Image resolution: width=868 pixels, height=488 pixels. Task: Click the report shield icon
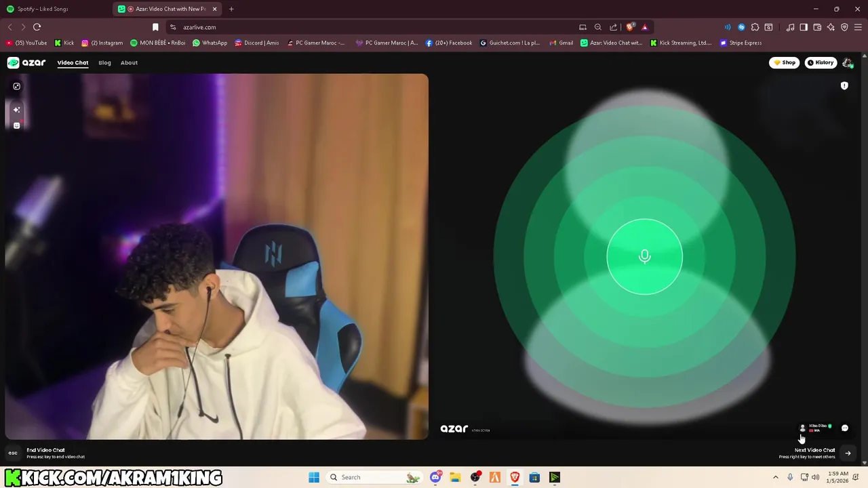click(844, 86)
